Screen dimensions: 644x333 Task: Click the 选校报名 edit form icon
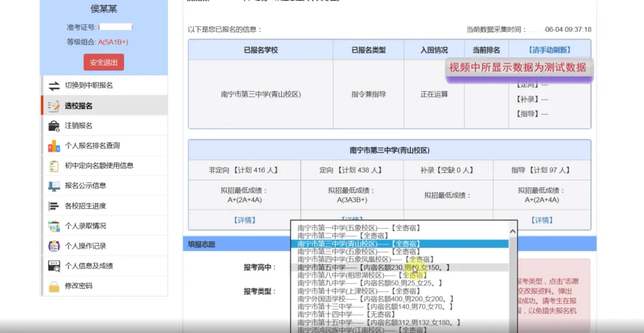click(x=54, y=106)
